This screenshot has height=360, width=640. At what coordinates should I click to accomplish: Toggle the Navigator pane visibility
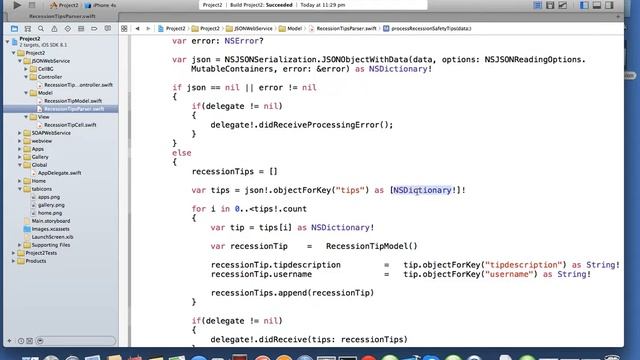click(584, 5)
